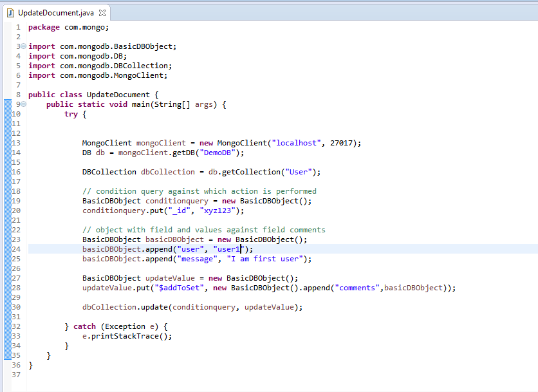Select the UpdateDocument.java editor tab
Image resolution: width=538 pixels, height=392 pixels.
click(56, 13)
